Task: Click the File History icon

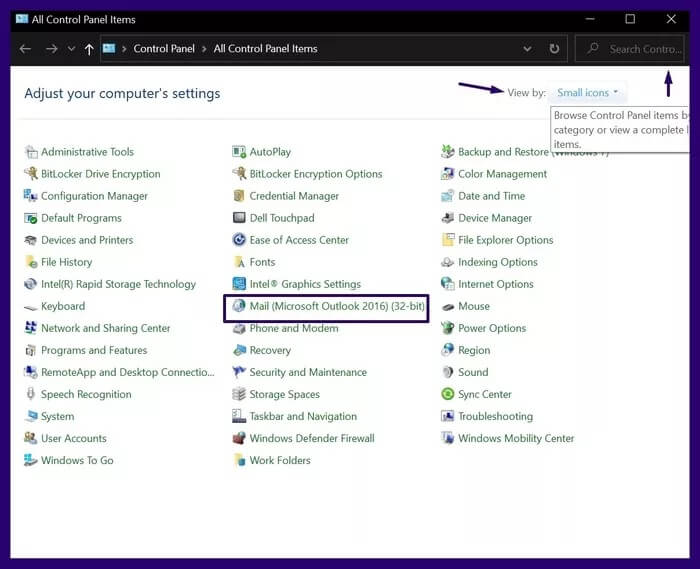Action: click(x=31, y=262)
